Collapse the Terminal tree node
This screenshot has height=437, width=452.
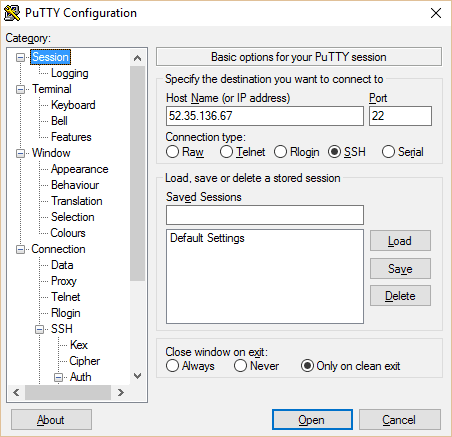20,89
